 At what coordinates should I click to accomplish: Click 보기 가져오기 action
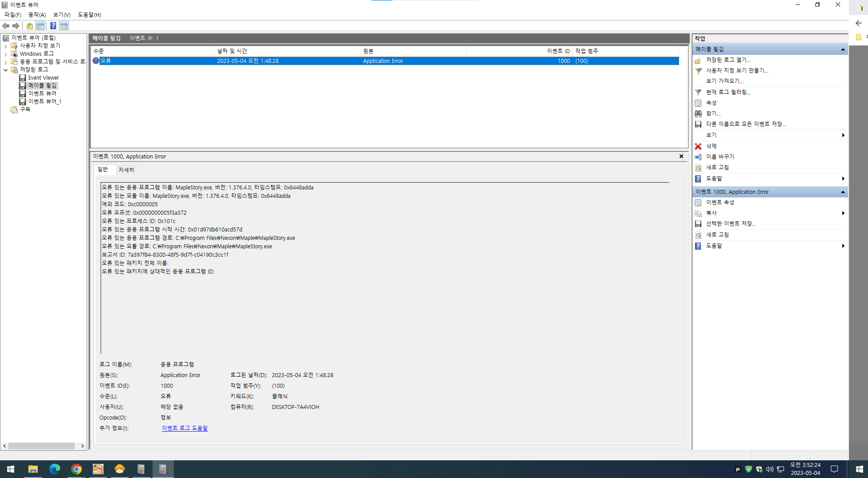[x=725, y=81]
